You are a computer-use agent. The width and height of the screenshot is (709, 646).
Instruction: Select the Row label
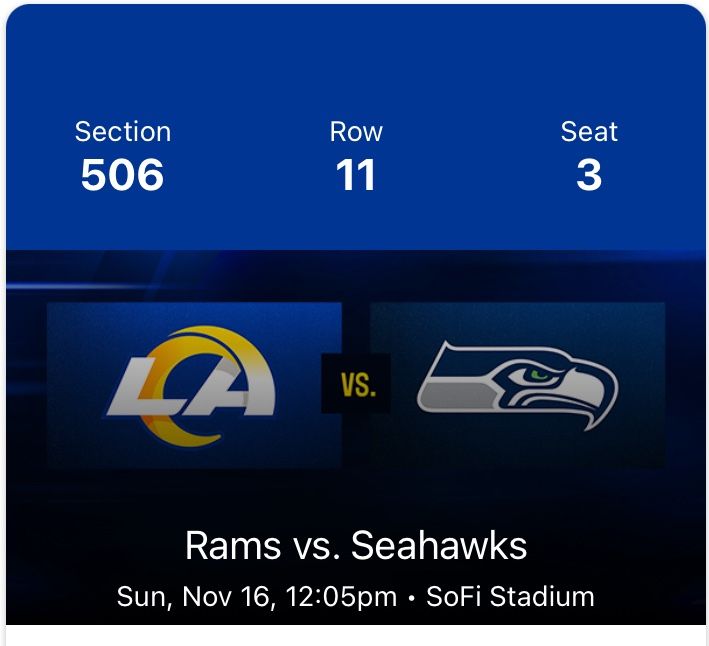click(x=356, y=132)
